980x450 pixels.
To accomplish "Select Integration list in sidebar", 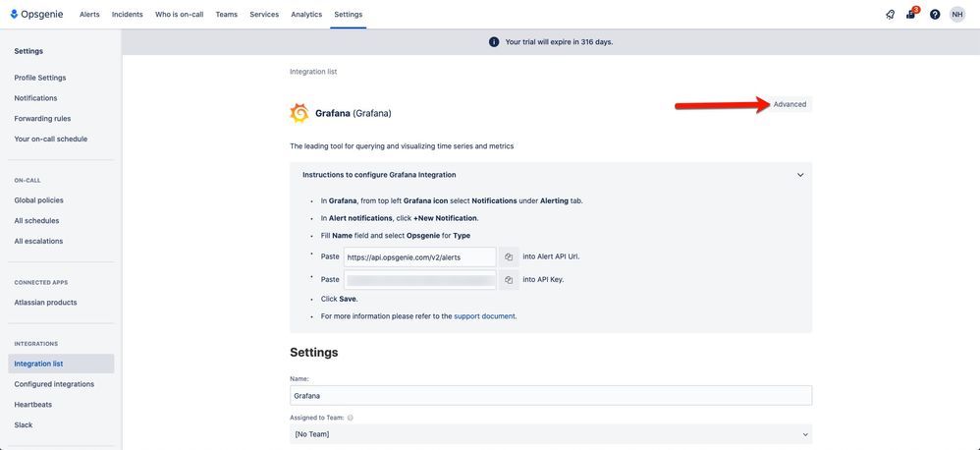I will pyautogui.click(x=61, y=364).
